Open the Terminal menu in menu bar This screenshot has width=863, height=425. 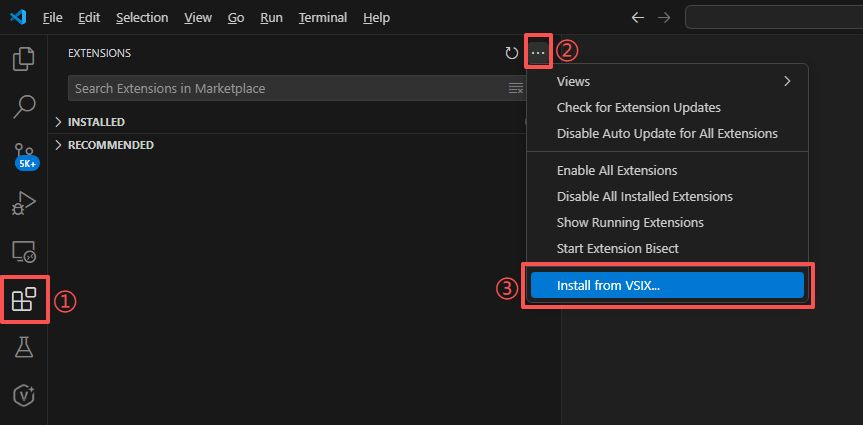coord(322,18)
